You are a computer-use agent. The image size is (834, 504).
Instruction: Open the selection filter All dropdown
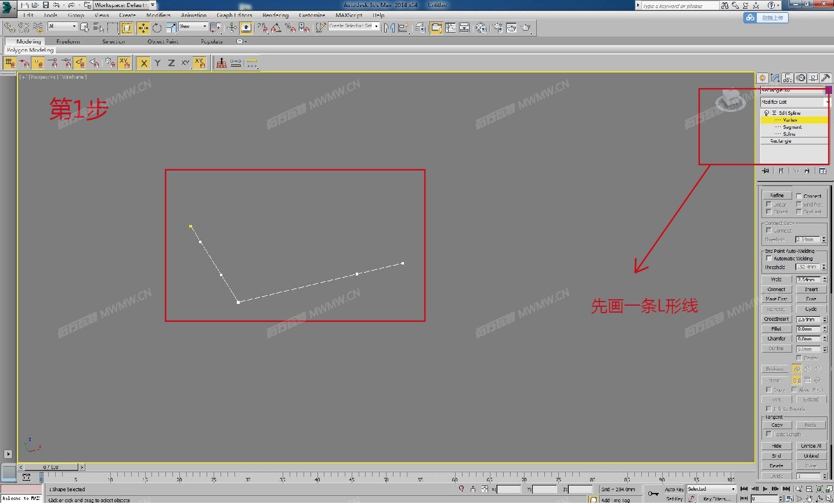[x=62, y=27]
